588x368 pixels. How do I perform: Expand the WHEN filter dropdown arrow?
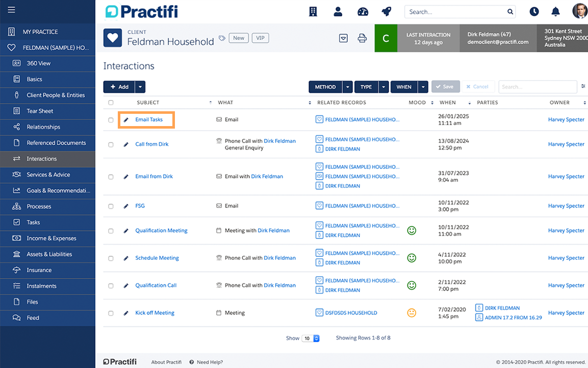click(x=423, y=87)
